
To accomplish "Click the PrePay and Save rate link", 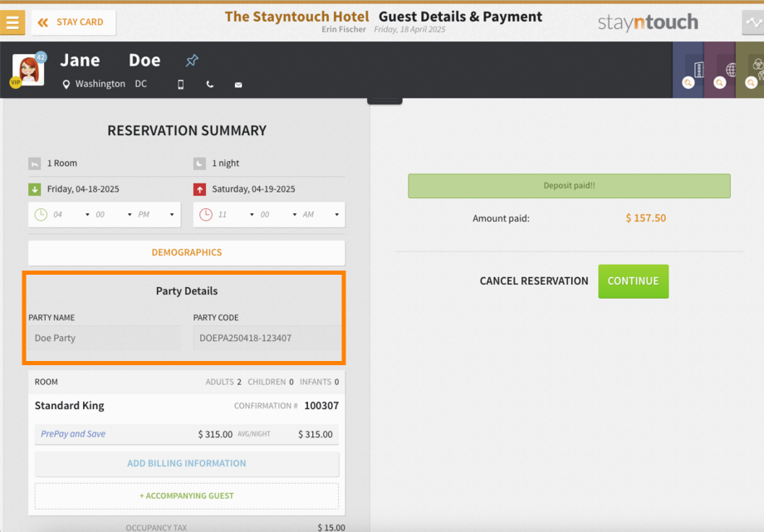I will [73, 434].
